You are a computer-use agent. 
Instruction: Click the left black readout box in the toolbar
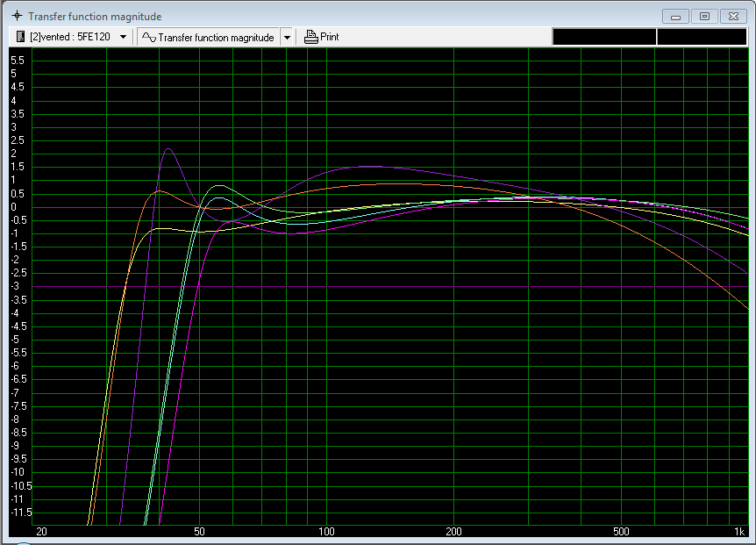(603, 37)
